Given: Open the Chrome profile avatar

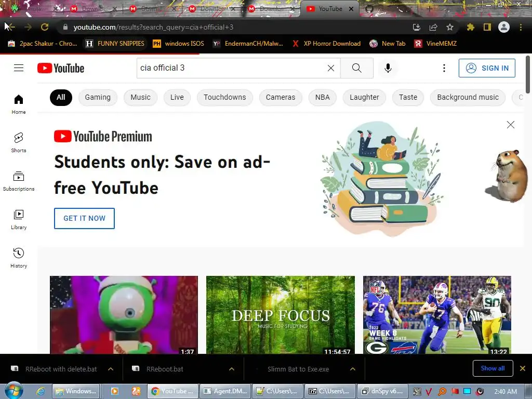Looking at the screenshot, I should click(x=504, y=27).
